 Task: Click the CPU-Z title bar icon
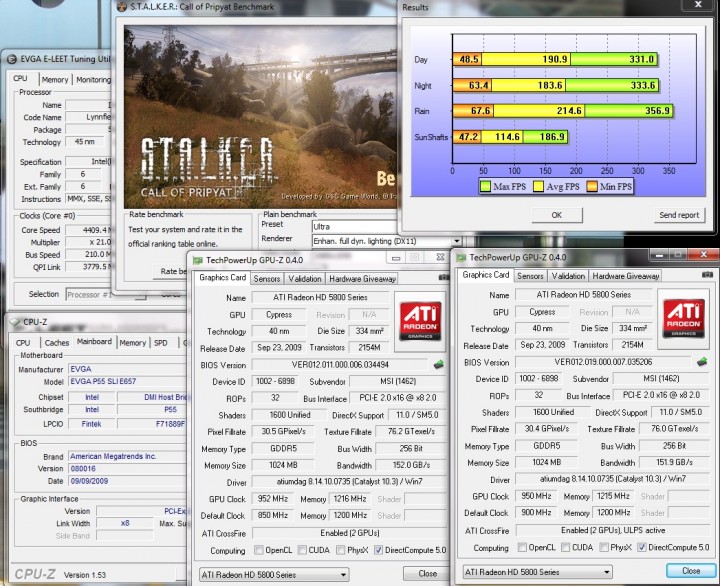pos(15,322)
